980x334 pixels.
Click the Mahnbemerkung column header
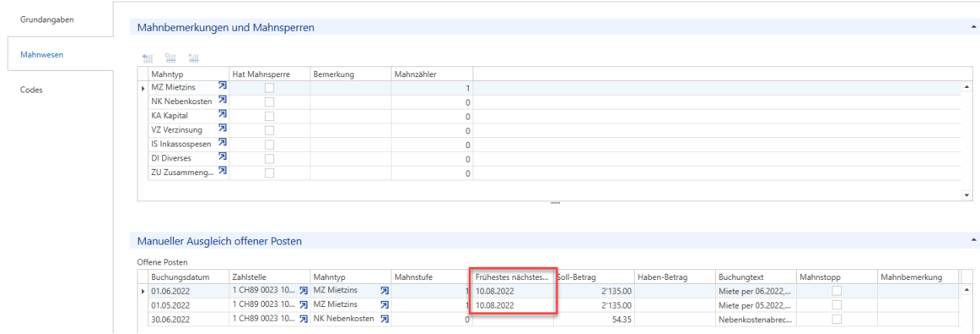click(917, 276)
